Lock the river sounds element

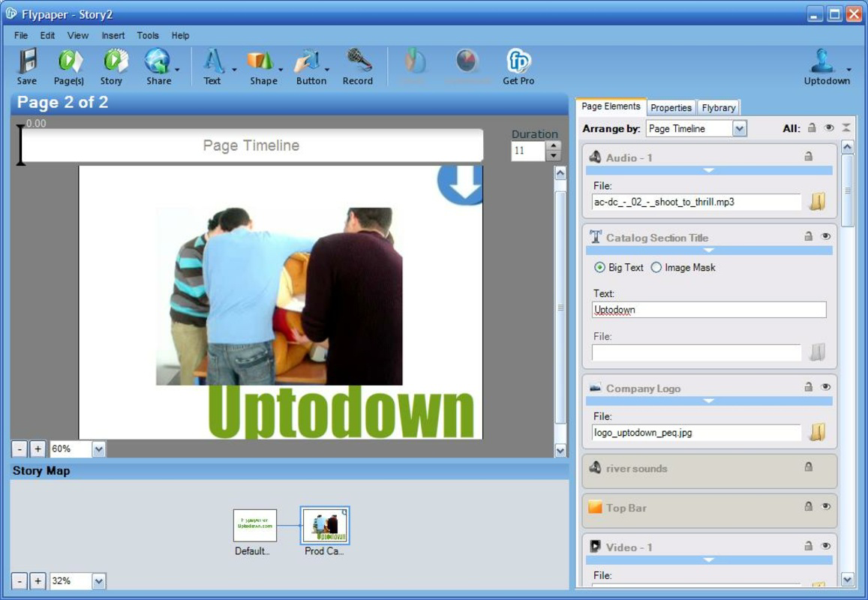(809, 467)
